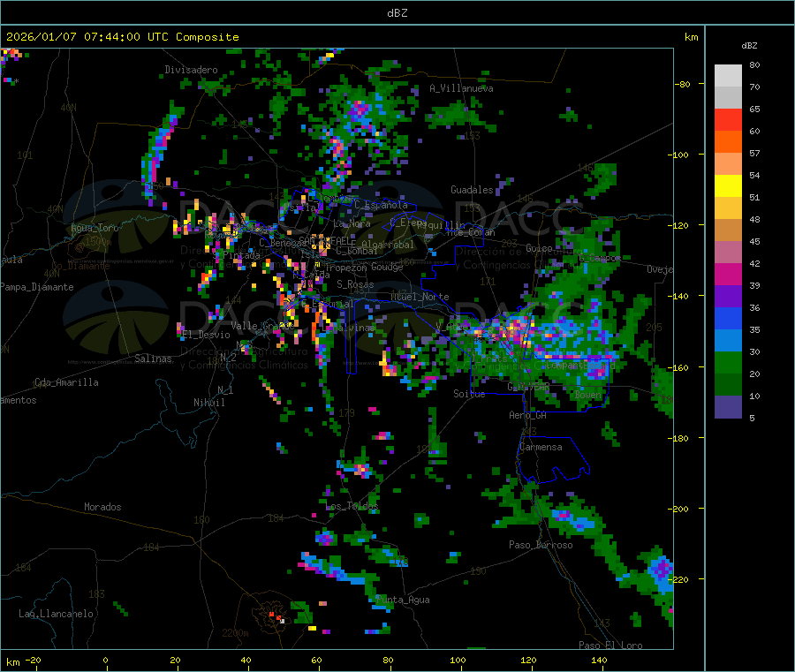795x672 pixels.
Task: Click the Cda_Amarilla map label
Action: click(66, 382)
